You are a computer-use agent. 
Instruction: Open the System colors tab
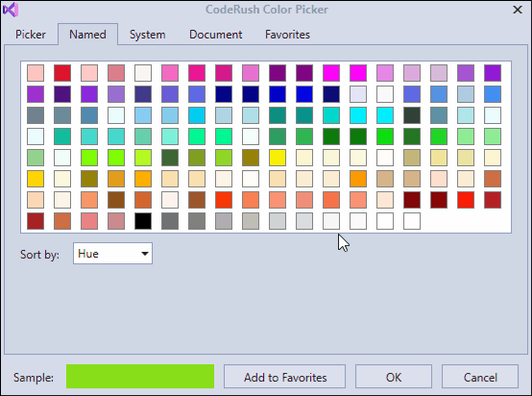(x=148, y=35)
